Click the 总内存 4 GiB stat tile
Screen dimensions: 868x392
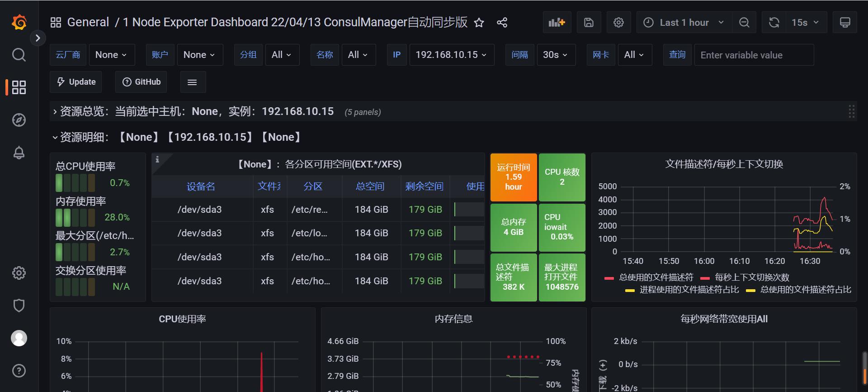pyautogui.click(x=514, y=227)
